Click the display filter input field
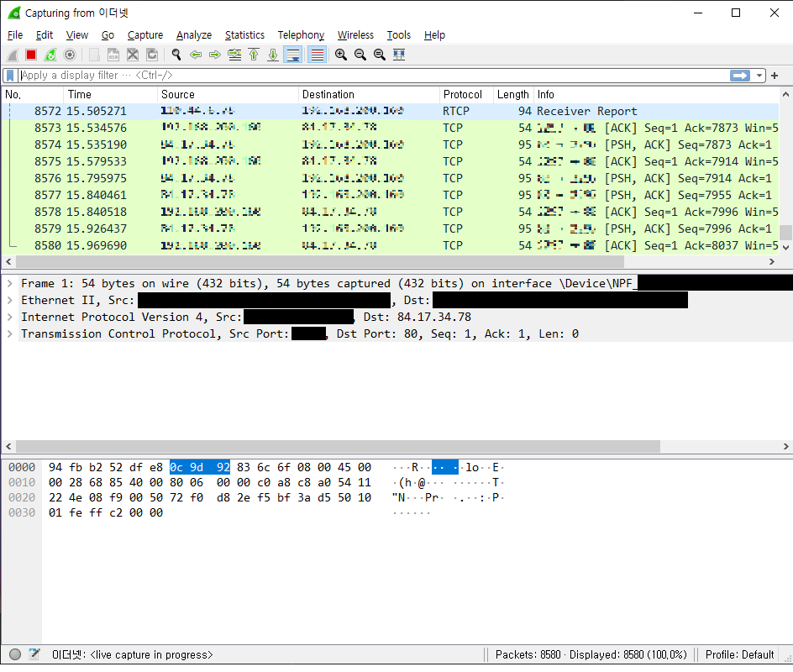The width and height of the screenshot is (793, 672). (373, 76)
